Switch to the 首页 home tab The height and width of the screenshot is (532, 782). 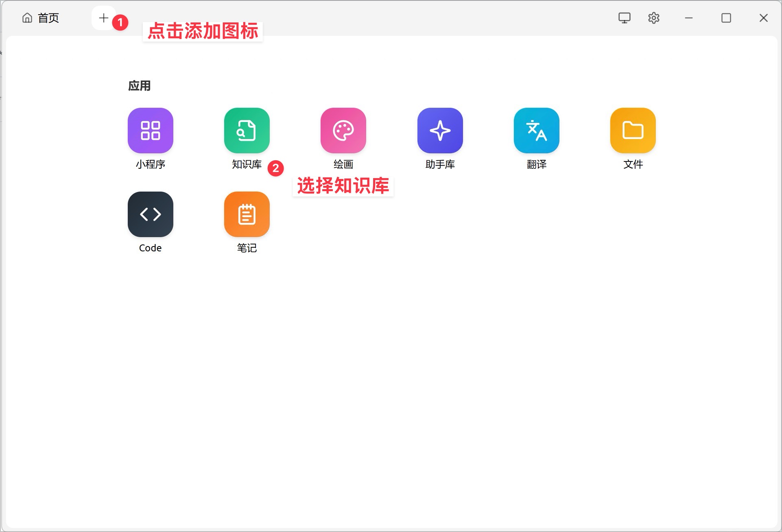(48, 18)
